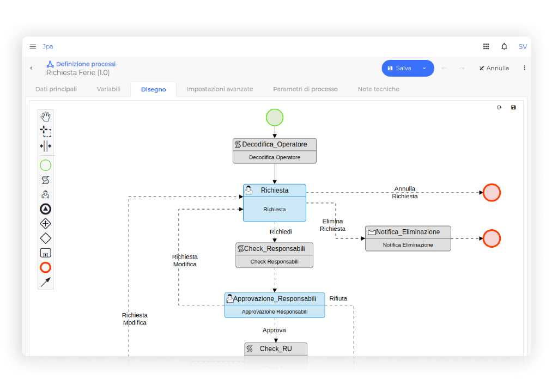Select the lasso selection tool

coord(46,131)
